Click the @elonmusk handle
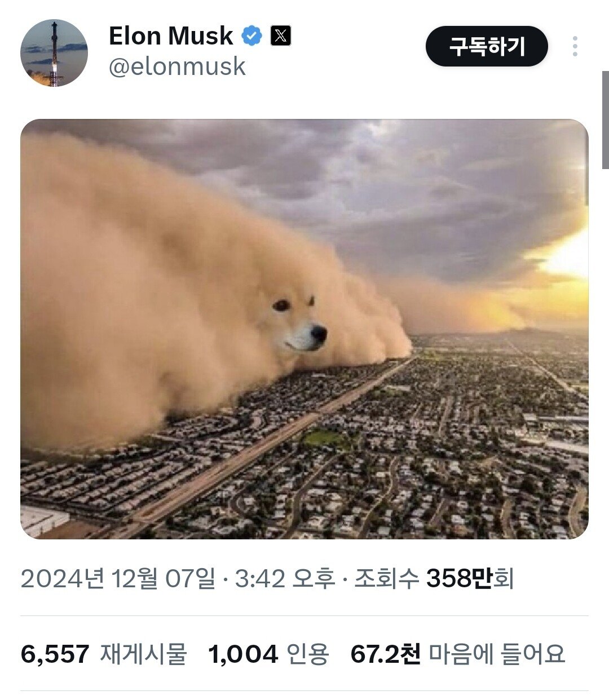The image size is (609, 700). pyautogui.click(x=177, y=67)
